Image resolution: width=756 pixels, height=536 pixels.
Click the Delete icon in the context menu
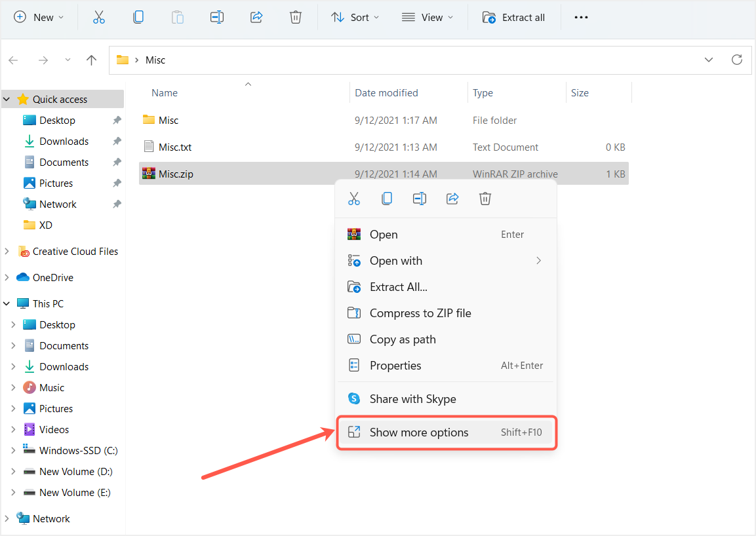485,199
